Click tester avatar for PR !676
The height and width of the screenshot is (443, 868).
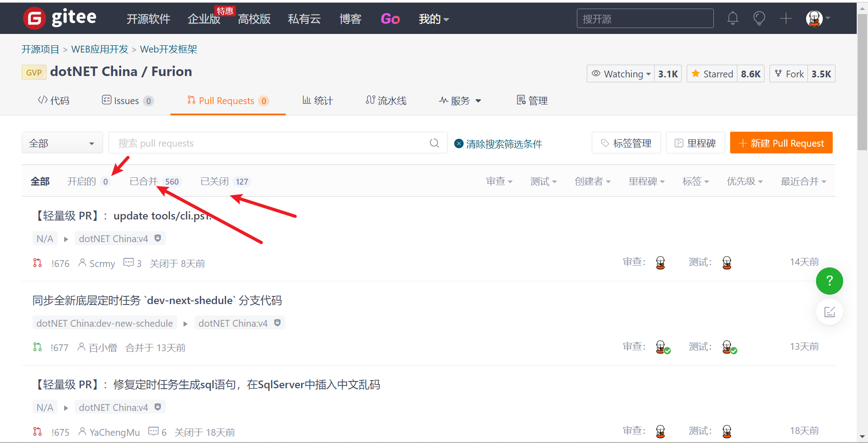(727, 262)
